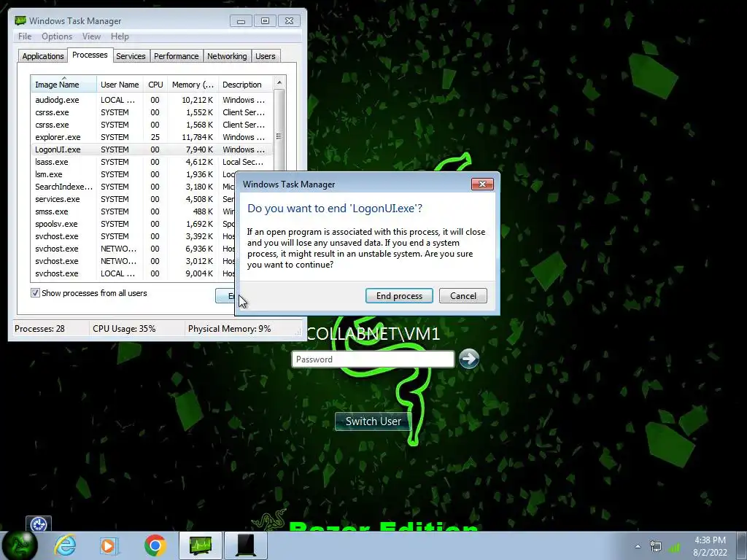This screenshot has width=747, height=560.
Task: Switch to the Applications tab
Action: pyautogui.click(x=43, y=56)
